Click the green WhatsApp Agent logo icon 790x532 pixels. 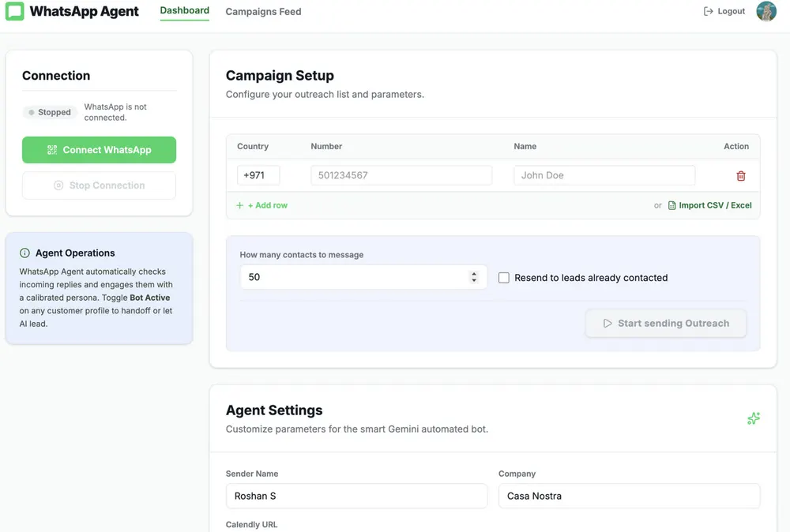point(14,11)
